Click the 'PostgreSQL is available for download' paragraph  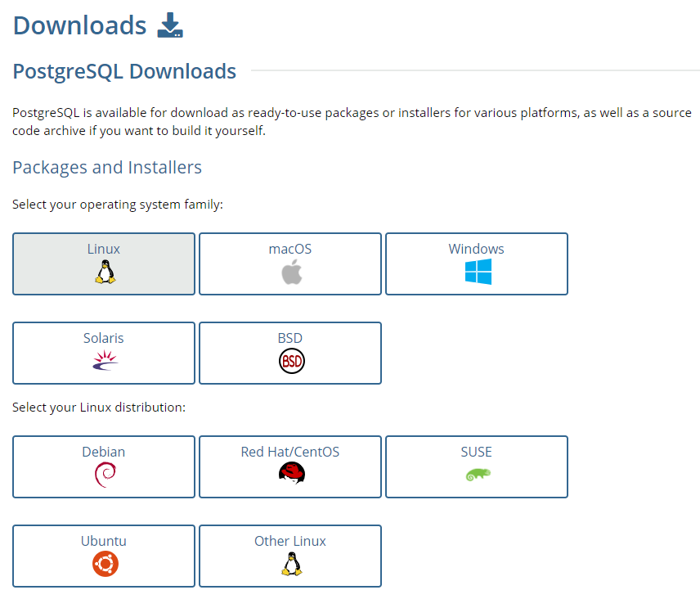pos(352,121)
